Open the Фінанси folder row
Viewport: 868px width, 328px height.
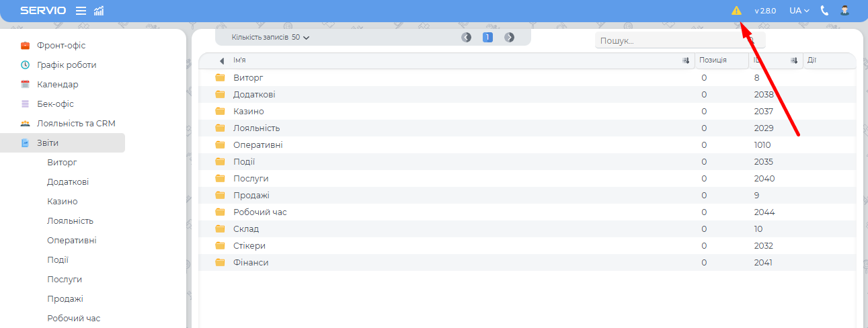[x=251, y=263]
